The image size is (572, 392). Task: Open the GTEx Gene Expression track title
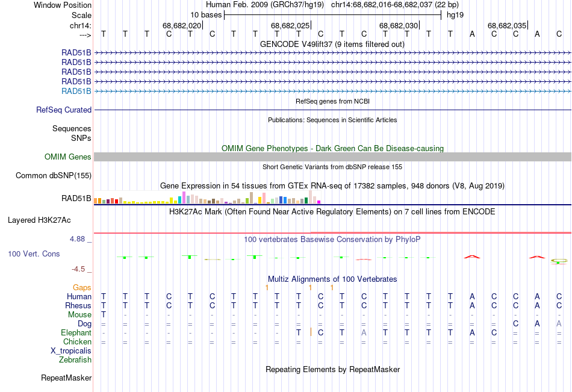coord(332,186)
